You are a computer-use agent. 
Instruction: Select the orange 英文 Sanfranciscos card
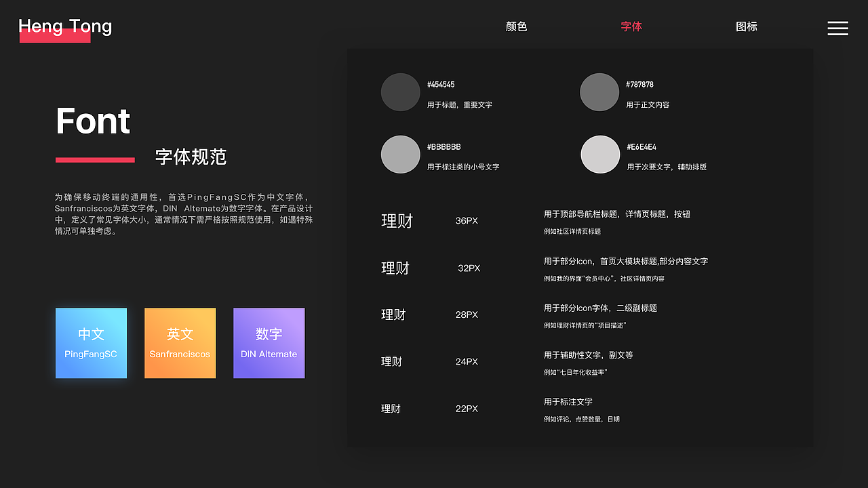pos(180,343)
